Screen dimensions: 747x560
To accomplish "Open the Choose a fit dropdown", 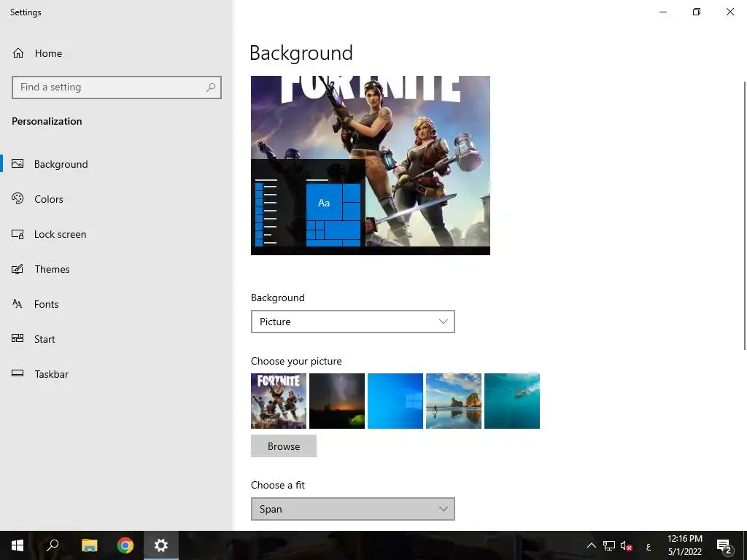I will coord(352,509).
